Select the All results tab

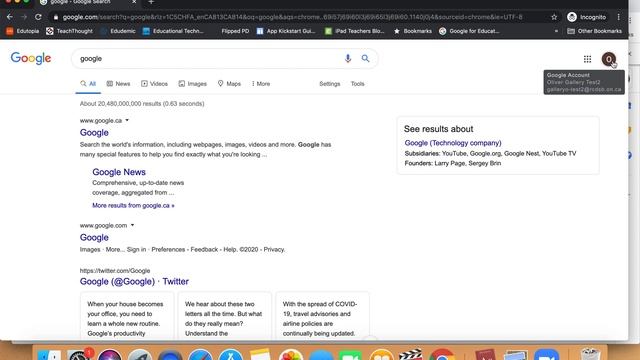tap(88, 84)
